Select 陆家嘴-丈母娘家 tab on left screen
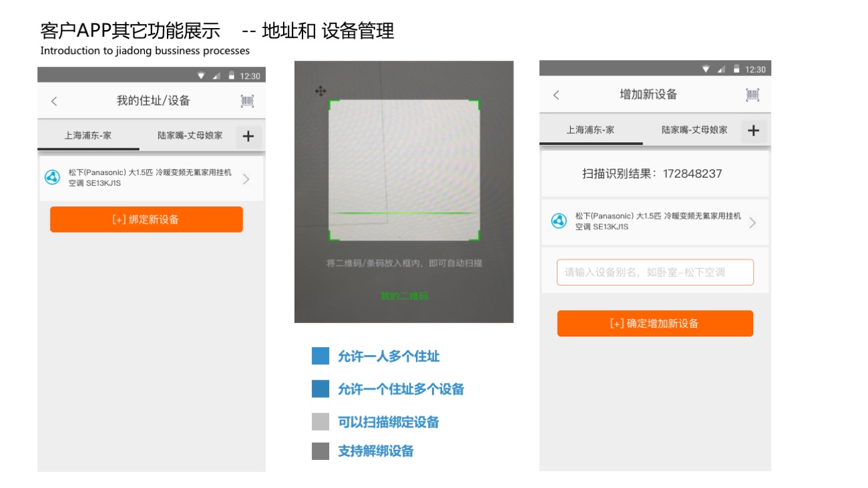This screenshot has width=868, height=488. [x=190, y=136]
